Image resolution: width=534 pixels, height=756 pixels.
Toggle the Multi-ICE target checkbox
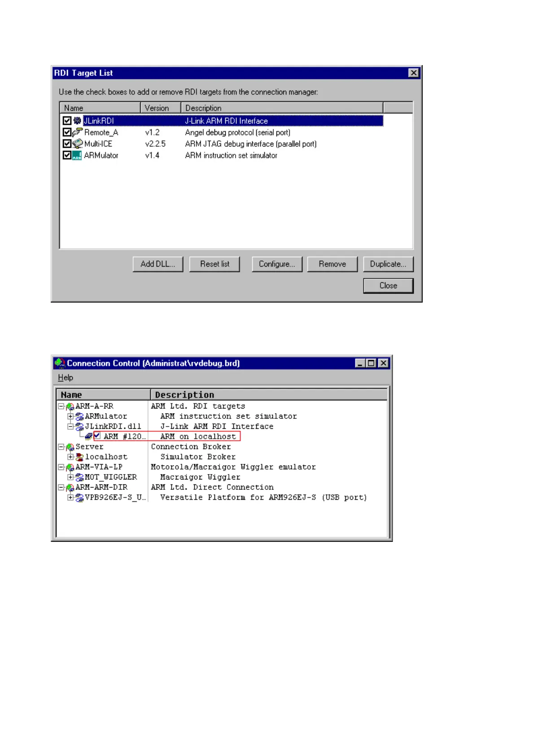pos(67,144)
